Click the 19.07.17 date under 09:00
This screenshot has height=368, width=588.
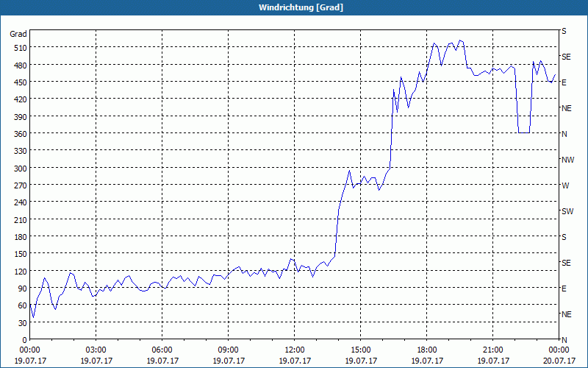pos(229,361)
